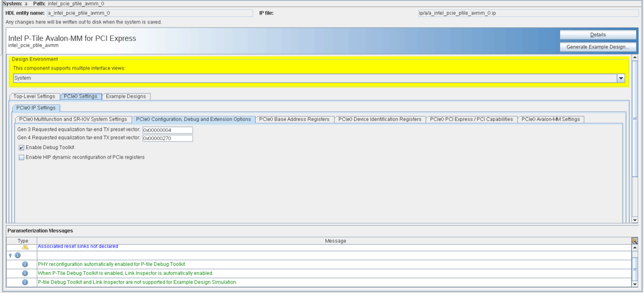Click Generate Example Design button
Screen dimensions: 644x293
[598, 47]
